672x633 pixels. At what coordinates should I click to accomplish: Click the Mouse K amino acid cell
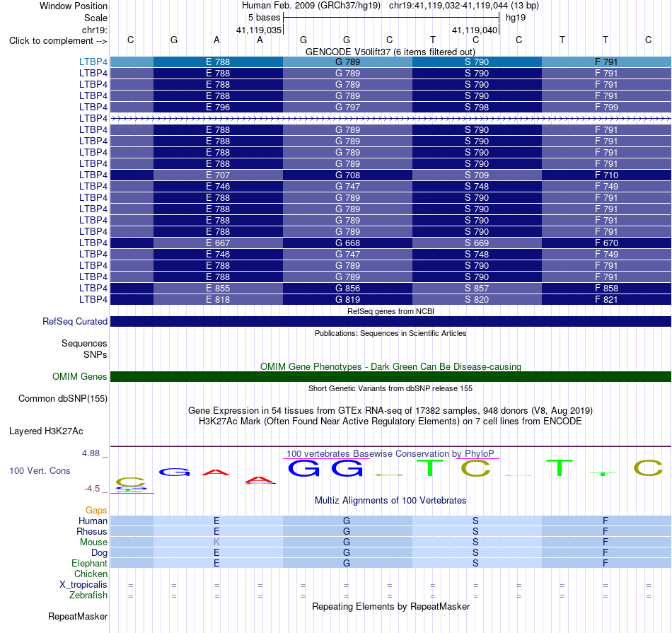pyautogui.click(x=217, y=542)
